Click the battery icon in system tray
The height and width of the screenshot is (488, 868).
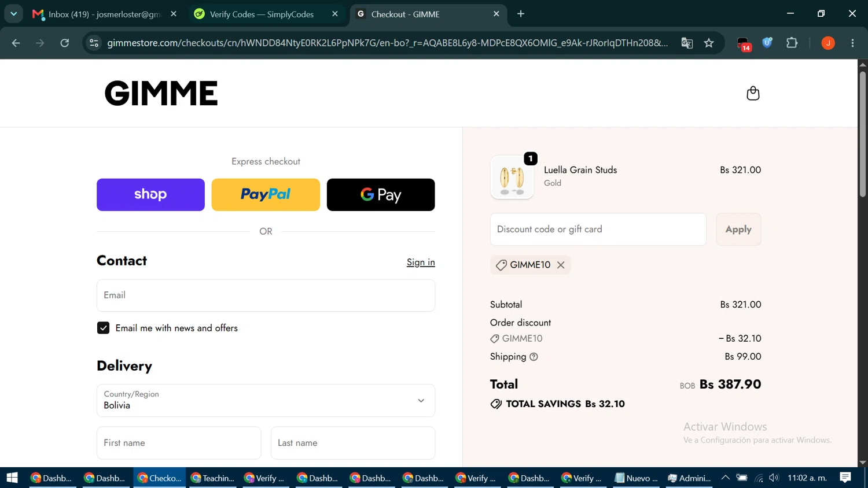742,478
